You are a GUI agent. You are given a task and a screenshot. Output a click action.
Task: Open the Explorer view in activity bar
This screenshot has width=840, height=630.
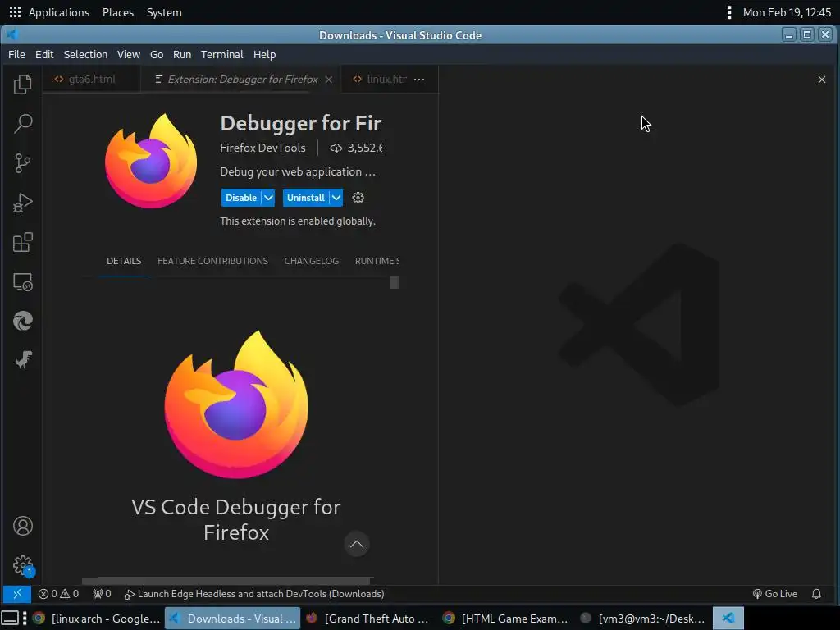pos(22,84)
